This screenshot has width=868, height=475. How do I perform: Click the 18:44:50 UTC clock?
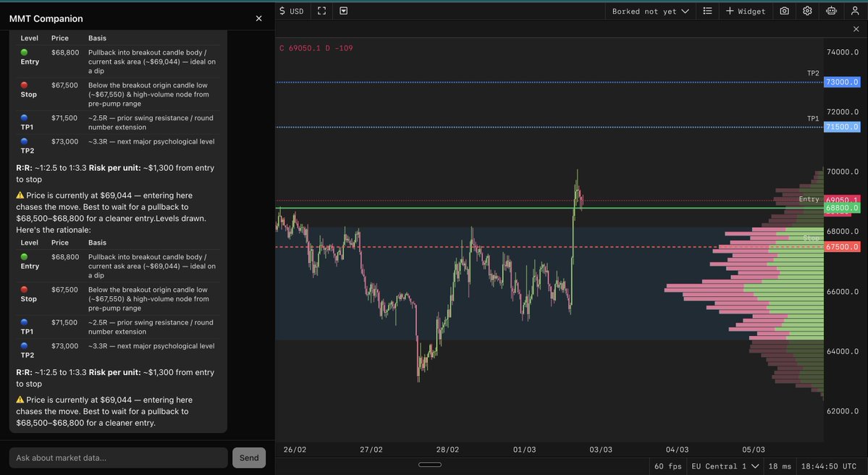click(x=828, y=466)
